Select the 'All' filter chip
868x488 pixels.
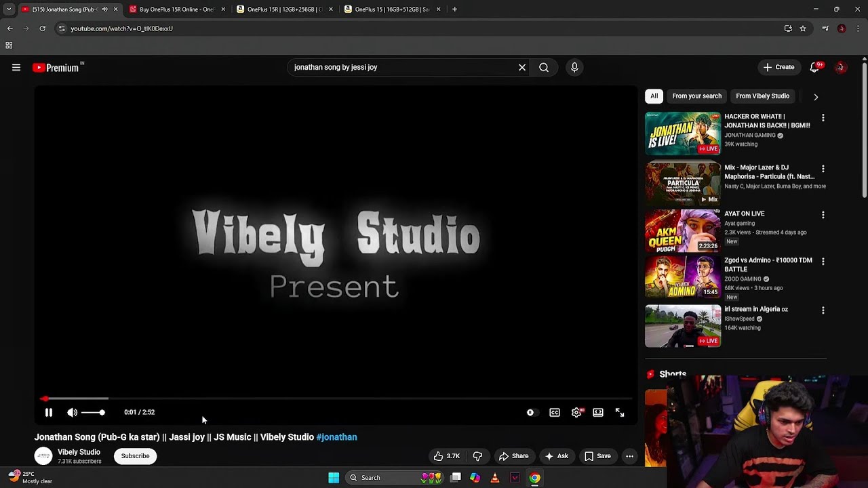click(654, 96)
